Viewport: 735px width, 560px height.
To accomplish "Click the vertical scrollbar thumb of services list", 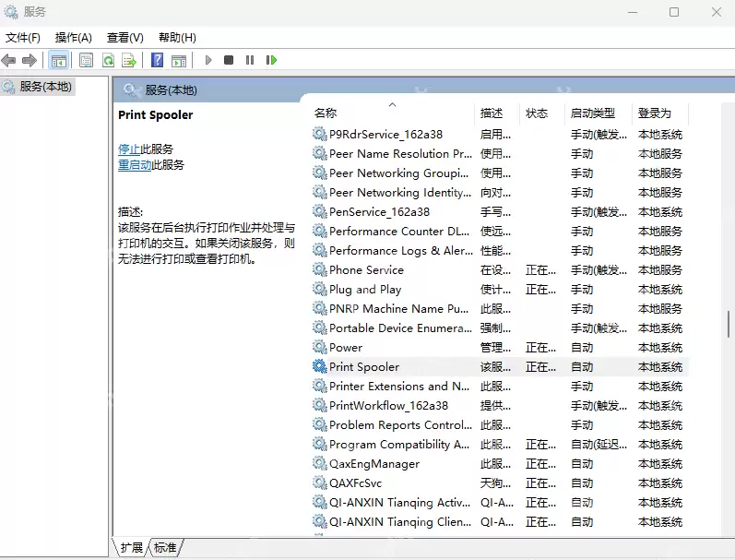I will pos(729,324).
